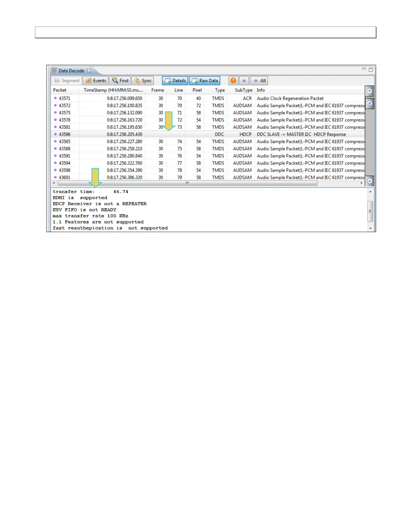Open the Find tool

click(x=120, y=81)
